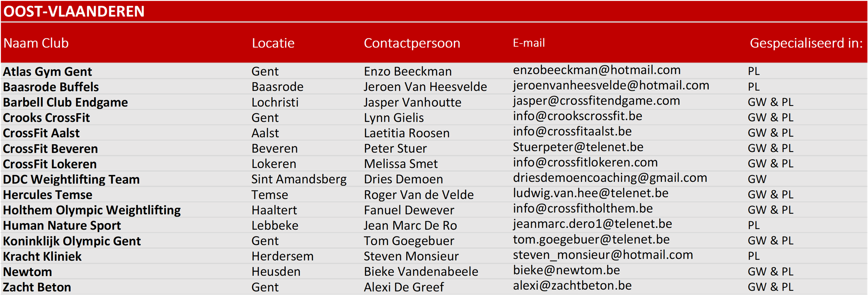Click the Sint Amandsberg location cell
868x295 pixels.
coord(299,179)
